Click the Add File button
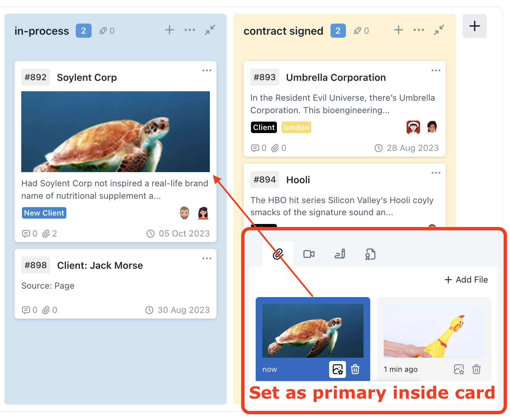 pyautogui.click(x=466, y=280)
